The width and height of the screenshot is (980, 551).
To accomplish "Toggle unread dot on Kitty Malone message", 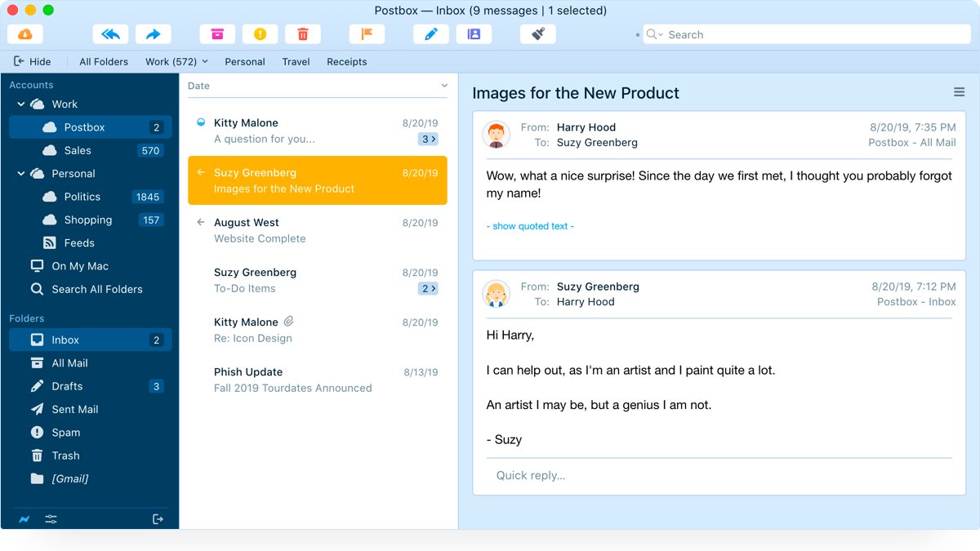I will coord(202,122).
